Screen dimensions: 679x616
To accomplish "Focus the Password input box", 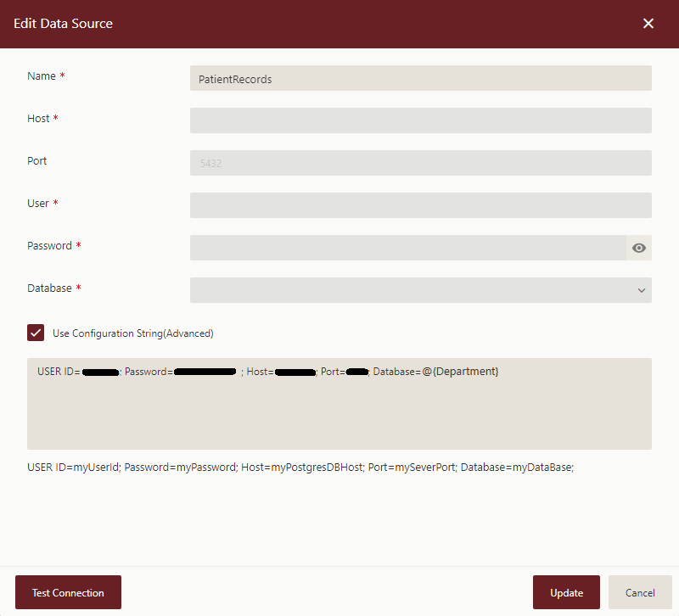I will tap(407, 248).
